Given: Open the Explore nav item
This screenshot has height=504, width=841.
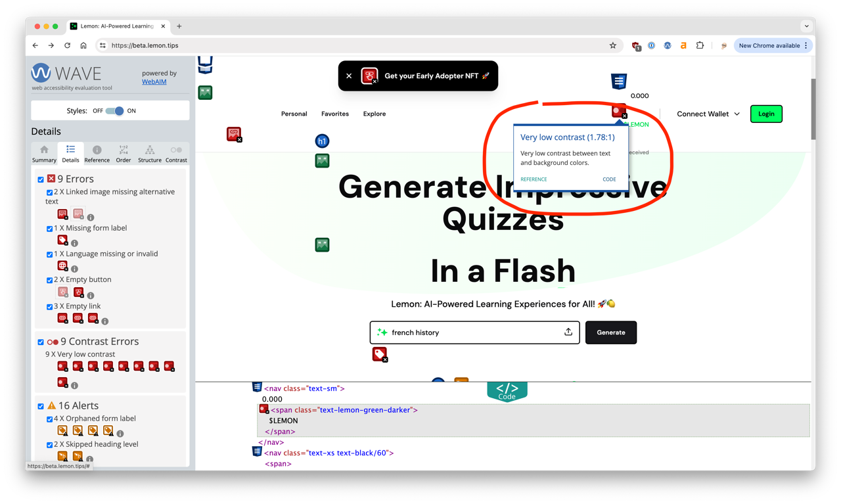Looking at the screenshot, I should point(375,114).
